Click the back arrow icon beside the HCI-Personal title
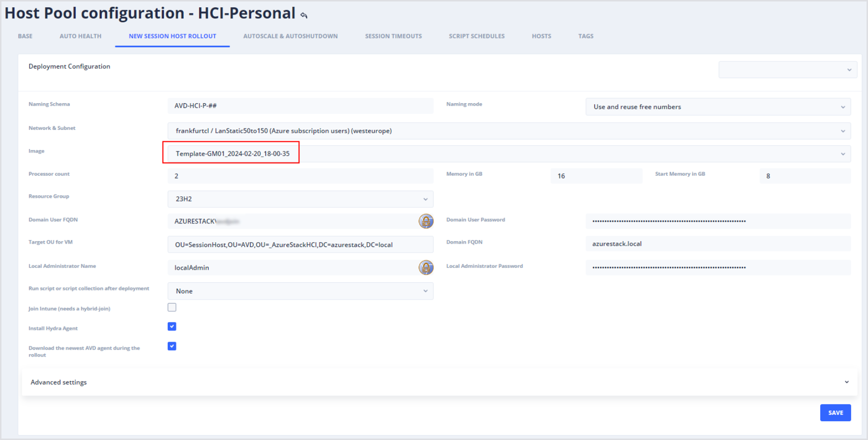868x440 pixels. (x=304, y=15)
